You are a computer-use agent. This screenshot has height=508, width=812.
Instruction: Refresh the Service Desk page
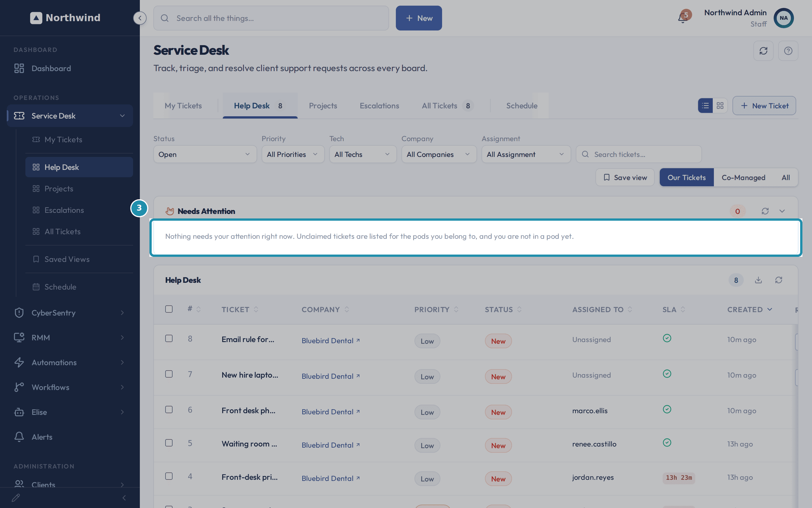pyautogui.click(x=763, y=51)
